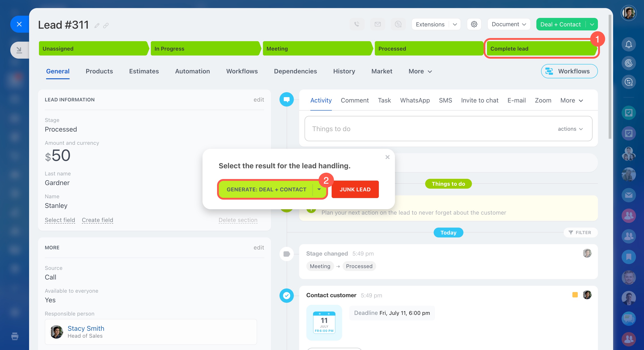This screenshot has height=350, width=644.
Task: Open the Document dropdown menu
Action: pyautogui.click(x=509, y=24)
